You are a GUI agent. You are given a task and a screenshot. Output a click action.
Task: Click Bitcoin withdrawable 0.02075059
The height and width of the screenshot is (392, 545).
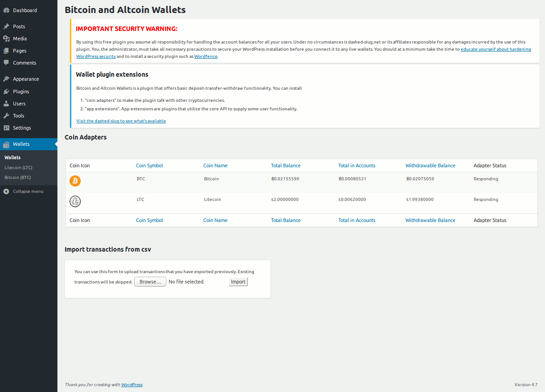pos(420,179)
